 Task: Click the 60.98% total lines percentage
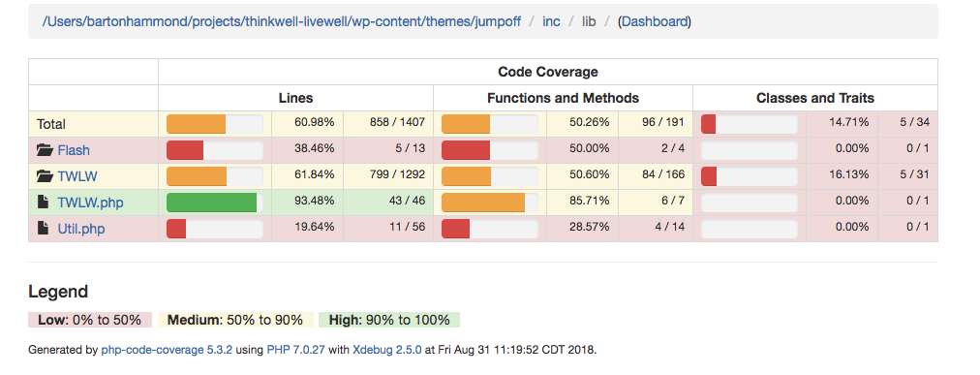coord(315,122)
